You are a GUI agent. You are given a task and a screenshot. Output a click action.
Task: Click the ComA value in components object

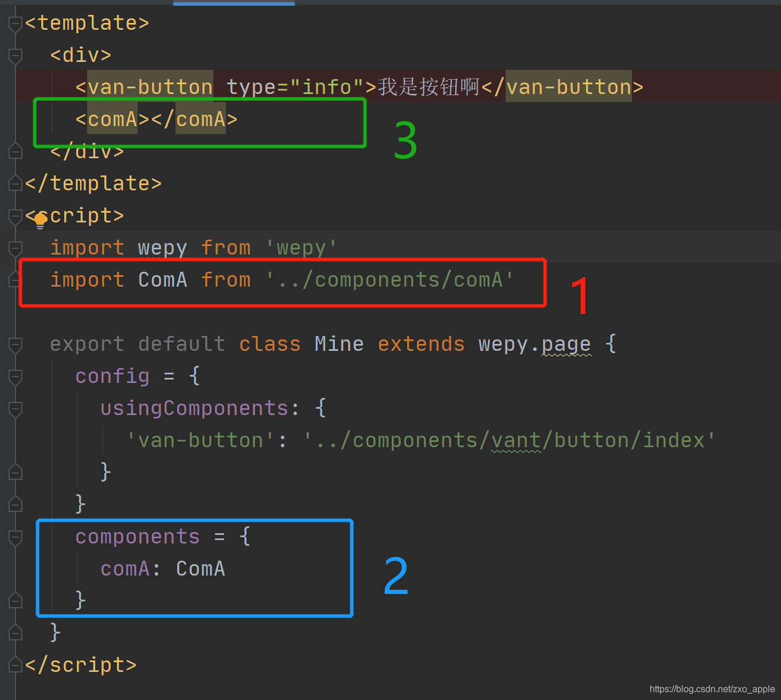[201, 569]
